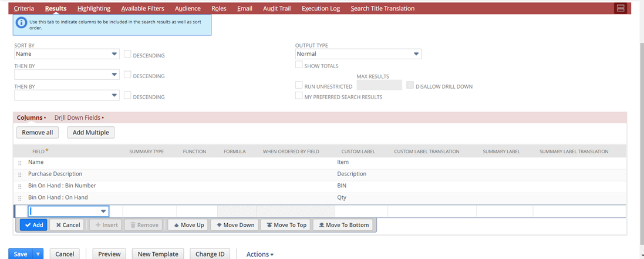644x259 pixels.
Task: Expand the Actions menu
Action: click(x=259, y=254)
